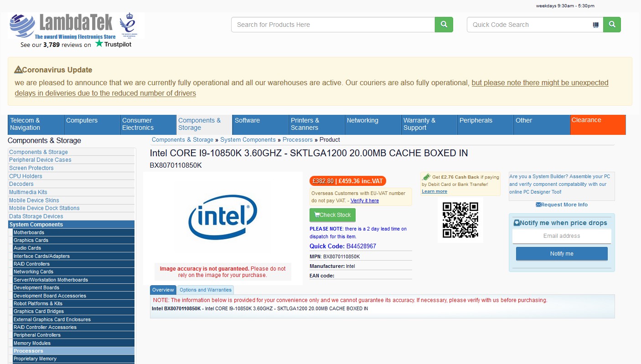Open the Networking menu
641x364 pixels.
pos(372,124)
